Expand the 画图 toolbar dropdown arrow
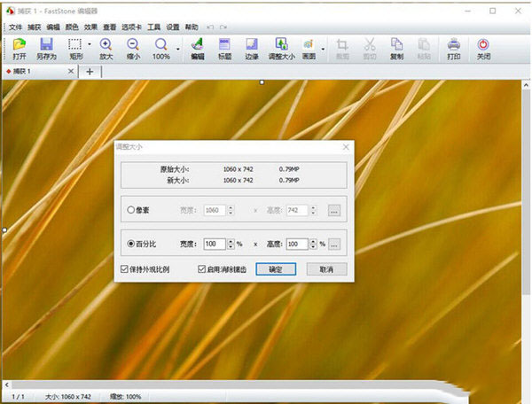532x404 pixels. pos(323,45)
